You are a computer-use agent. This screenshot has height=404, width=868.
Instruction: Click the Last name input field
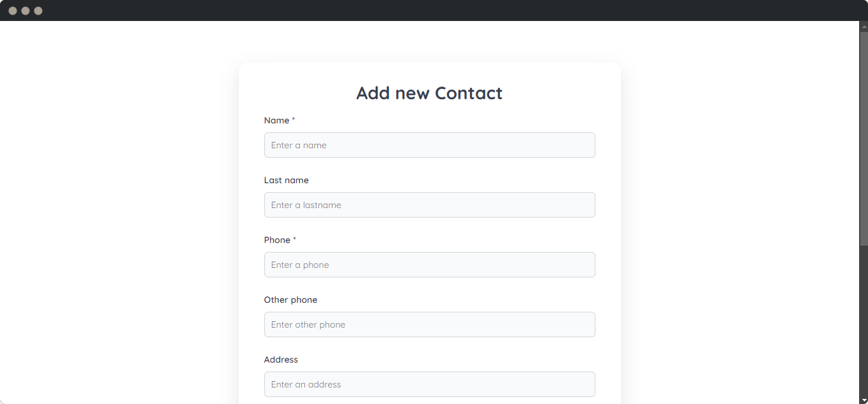429,205
